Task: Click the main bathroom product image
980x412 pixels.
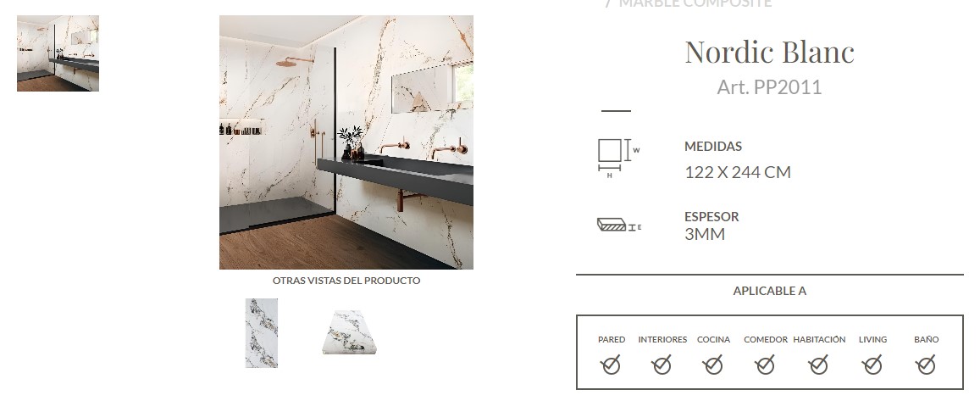Action: [x=346, y=142]
